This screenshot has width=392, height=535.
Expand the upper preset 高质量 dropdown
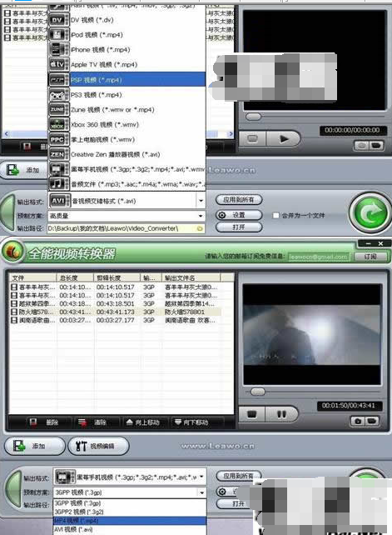pyautogui.click(x=201, y=216)
